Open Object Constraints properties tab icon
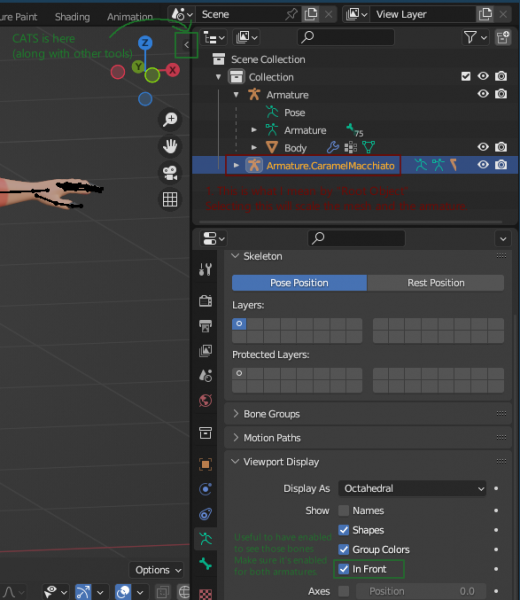The image size is (520, 600). (x=205, y=514)
